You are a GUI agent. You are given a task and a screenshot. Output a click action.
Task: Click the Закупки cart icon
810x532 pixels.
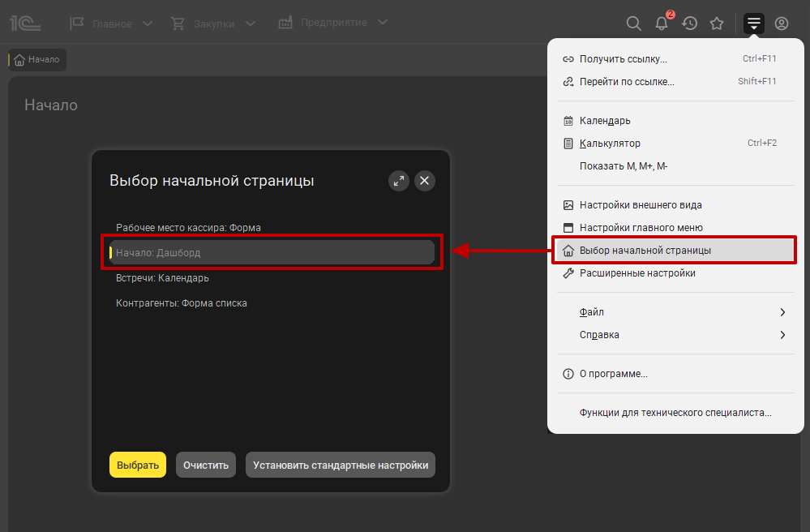pos(178,24)
